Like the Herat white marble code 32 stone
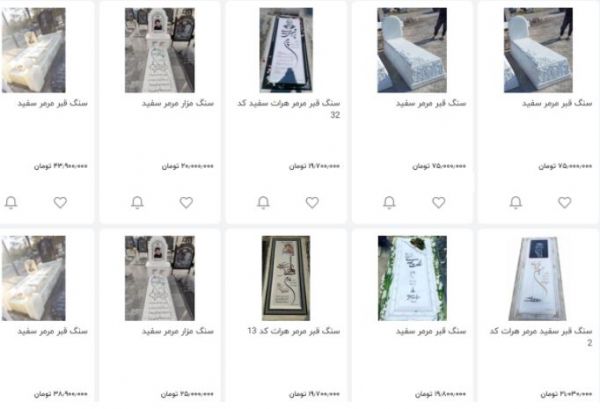The height and width of the screenshot is (409, 600). coord(312,202)
